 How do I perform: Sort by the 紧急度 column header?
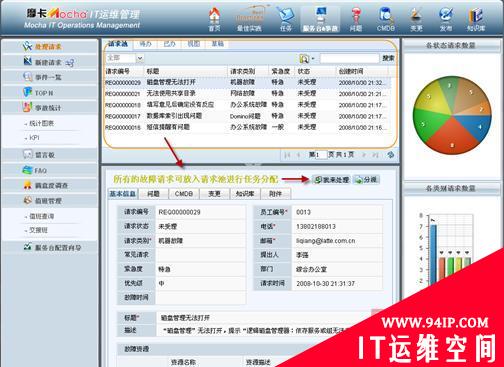(281, 71)
